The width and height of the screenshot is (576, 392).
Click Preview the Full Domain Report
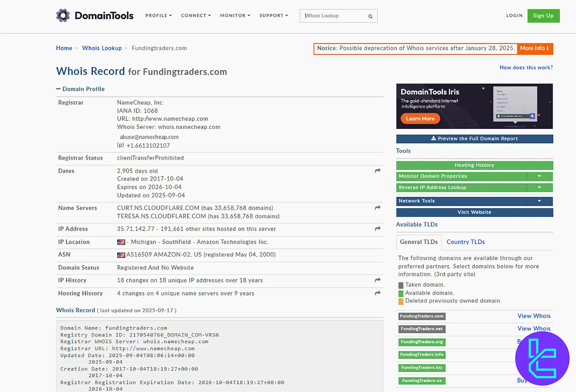[474, 138]
